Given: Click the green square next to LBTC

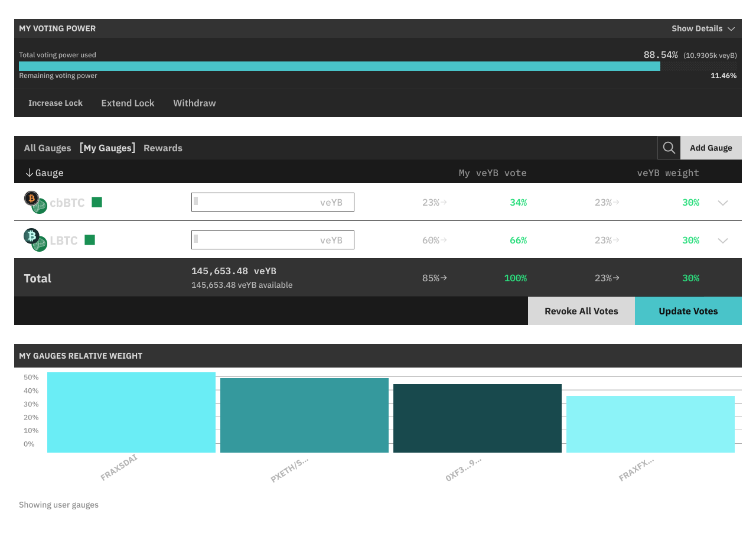Looking at the screenshot, I should click(90, 240).
